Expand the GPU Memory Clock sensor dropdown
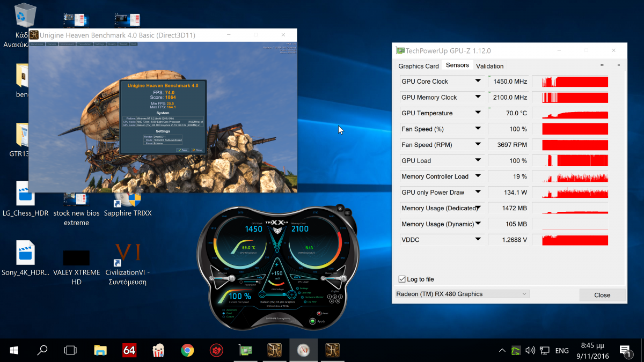This screenshot has height=362, width=644. pyautogui.click(x=478, y=98)
